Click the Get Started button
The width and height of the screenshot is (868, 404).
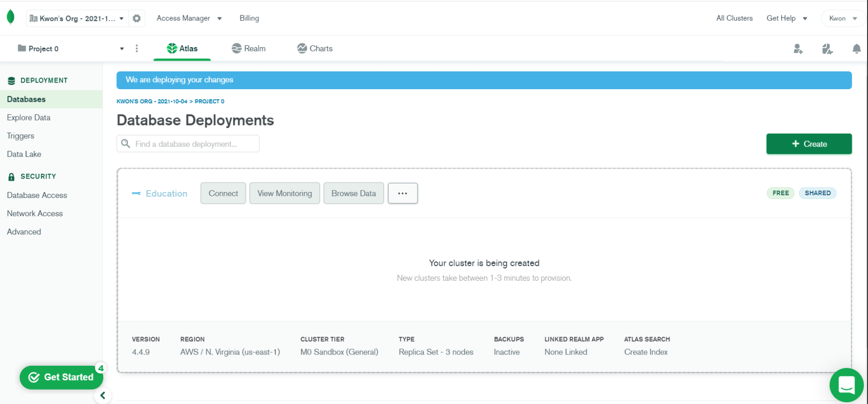point(61,377)
